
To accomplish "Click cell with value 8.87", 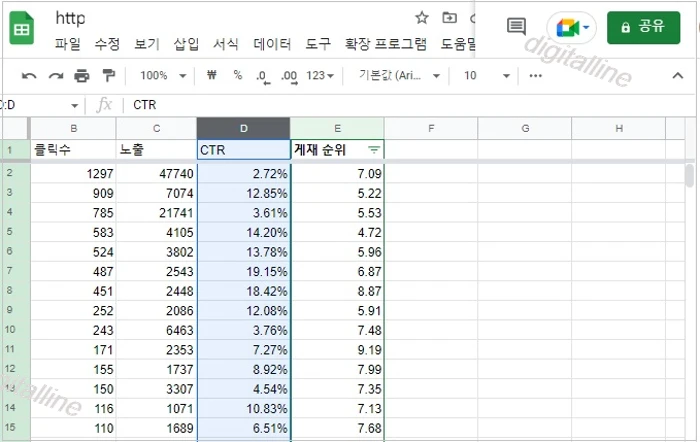I will tap(337, 291).
